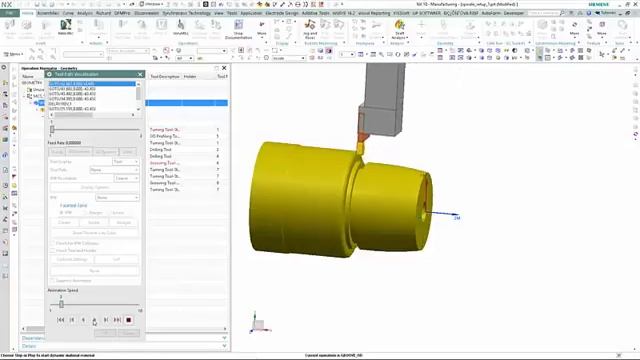Screen dimensions: 640x360
Task: Click the view triad in viewport
Action: point(259,323)
